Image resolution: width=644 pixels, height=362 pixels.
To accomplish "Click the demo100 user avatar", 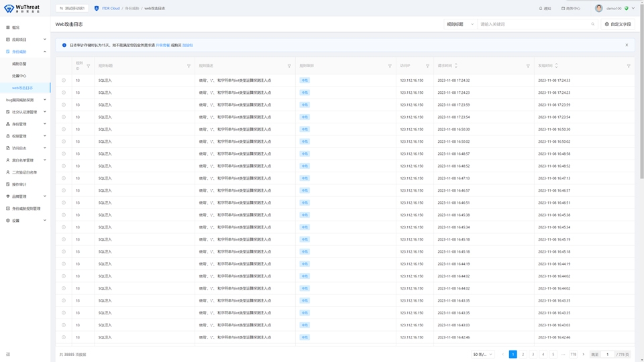I will [599, 8].
